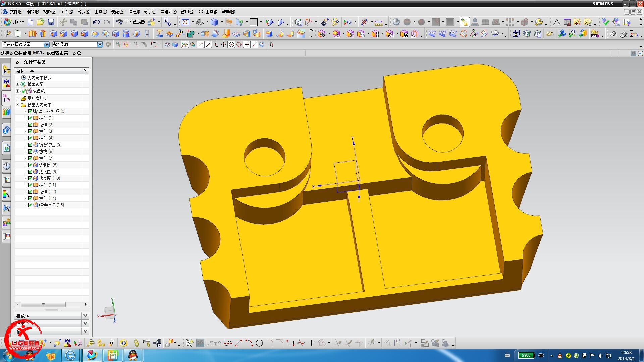Viewport: 644px width, 362px height.
Task: Open the History clock sidebar tab
Action: click(6, 166)
